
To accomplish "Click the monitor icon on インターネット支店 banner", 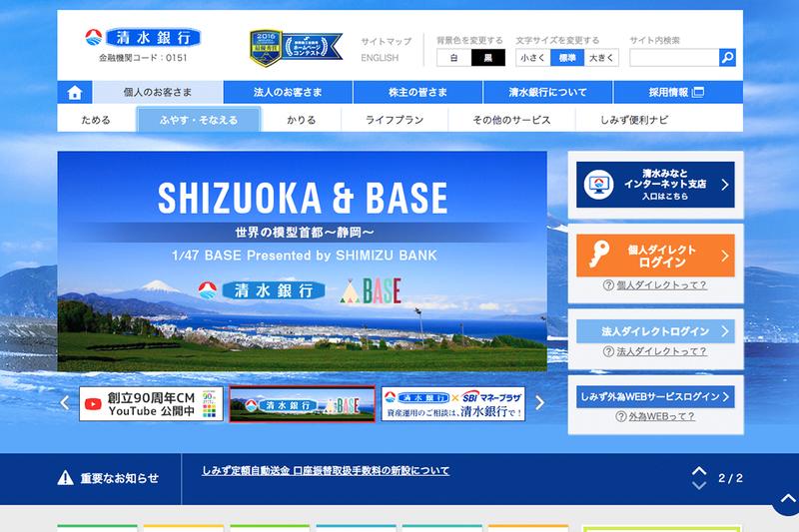I will (x=598, y=185).
